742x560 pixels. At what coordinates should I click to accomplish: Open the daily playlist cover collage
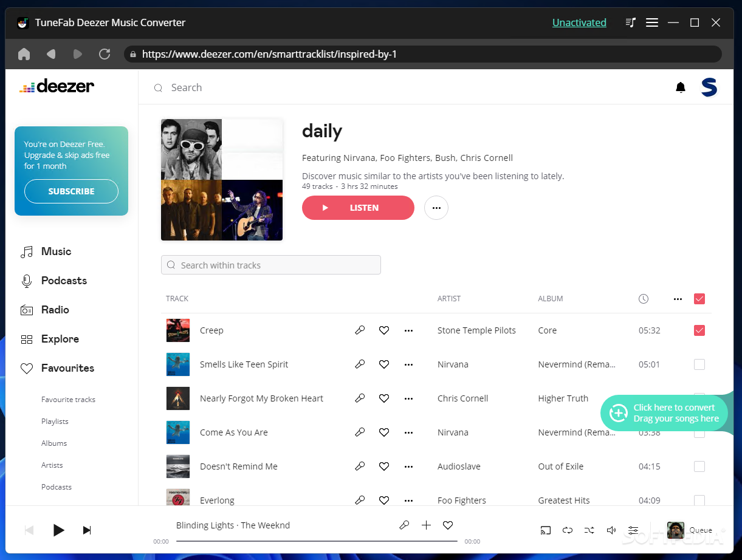[222, 180]
